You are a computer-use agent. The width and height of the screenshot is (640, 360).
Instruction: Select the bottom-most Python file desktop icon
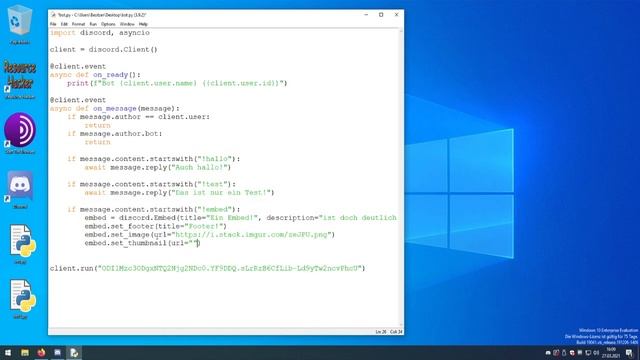(x=21, y=299)
